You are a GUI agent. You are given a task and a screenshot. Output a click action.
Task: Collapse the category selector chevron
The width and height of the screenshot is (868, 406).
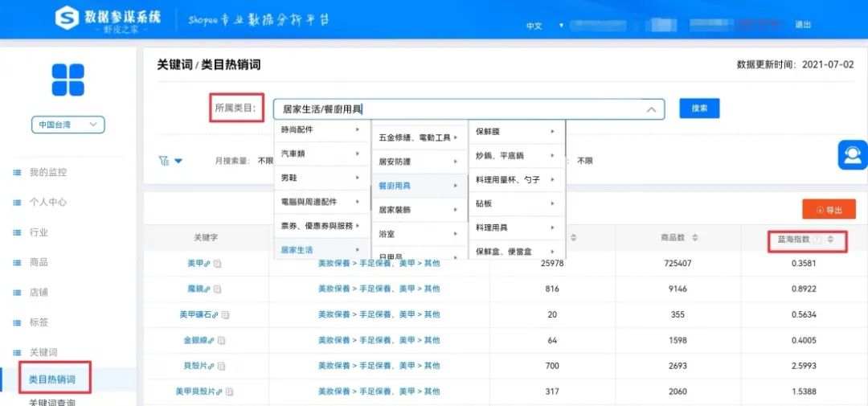point(652,109)
